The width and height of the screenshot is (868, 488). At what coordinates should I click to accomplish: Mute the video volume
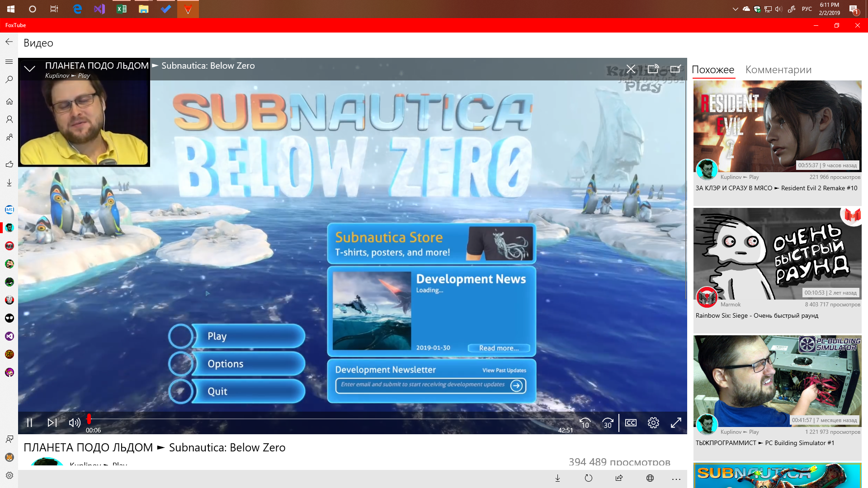tap(74, 423)
